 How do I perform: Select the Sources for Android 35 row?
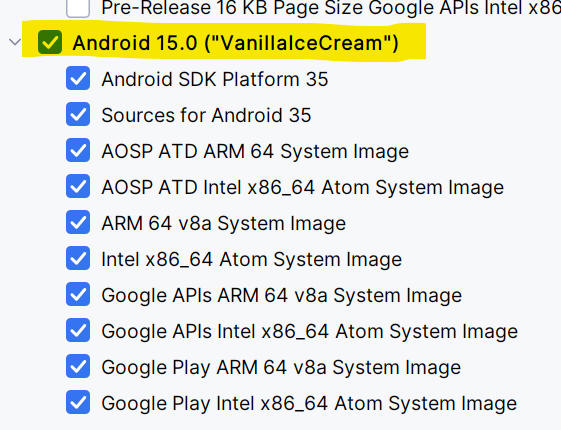click(x=206, y=115)
